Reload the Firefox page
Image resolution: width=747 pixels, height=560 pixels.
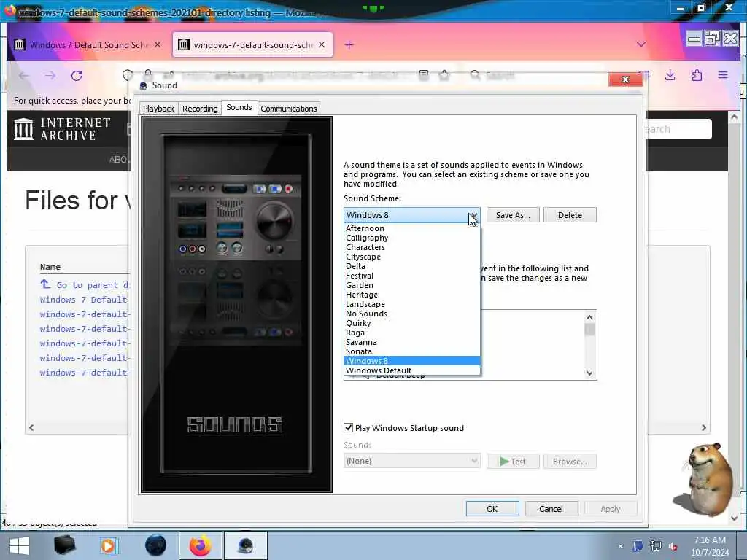tap(77, 75)
